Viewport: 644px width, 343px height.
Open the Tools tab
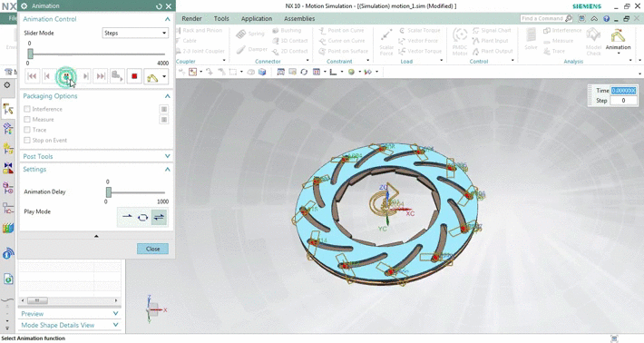point(221,18)
